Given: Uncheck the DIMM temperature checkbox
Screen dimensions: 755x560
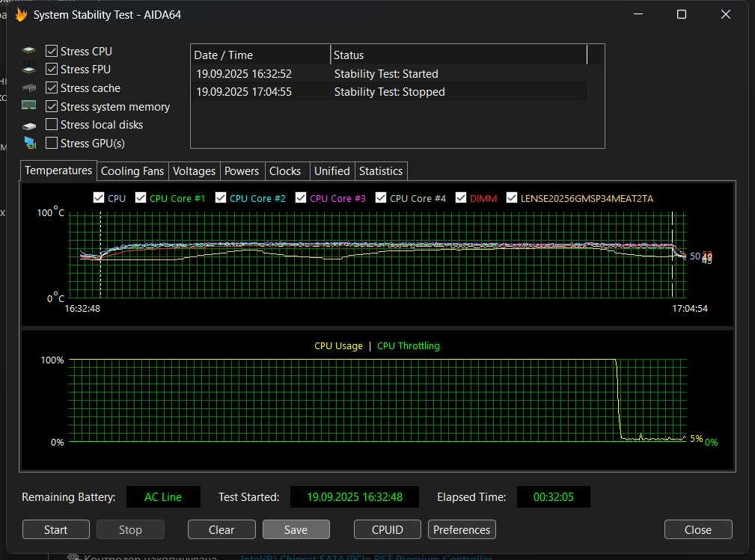Looking at the screenshot, I should (461, 197).
